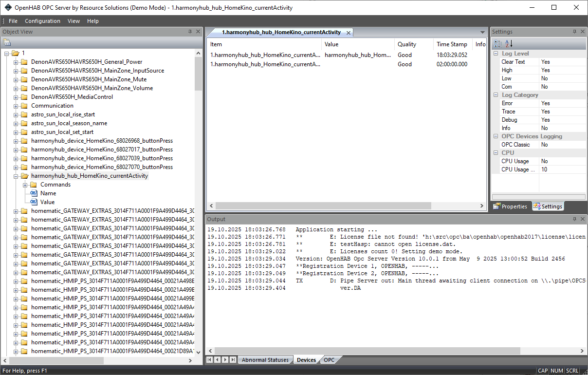This screenshot has width=588, height=375.
Task: Click the Time Stamp column header
Action: click(452, 44)
